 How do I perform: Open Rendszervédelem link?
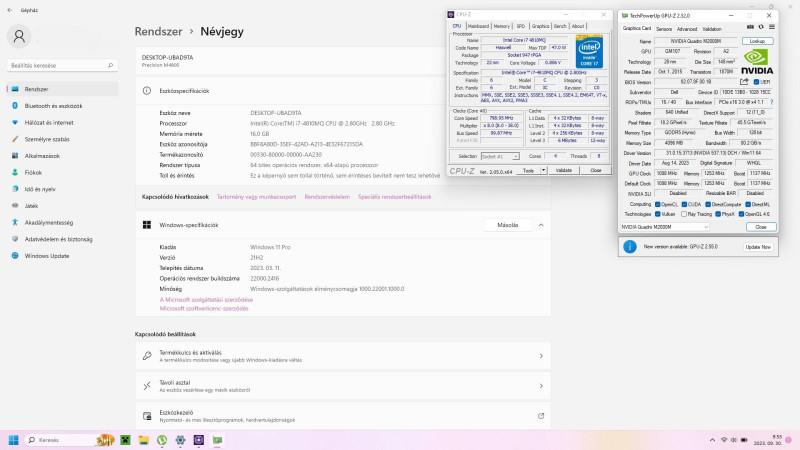click(327, 196)
